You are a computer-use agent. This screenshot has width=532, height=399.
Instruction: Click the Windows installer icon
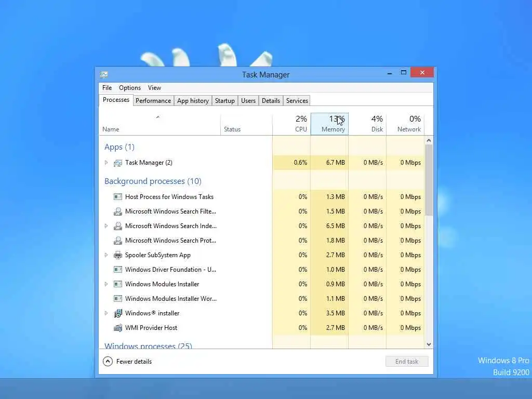coord(118,313)
